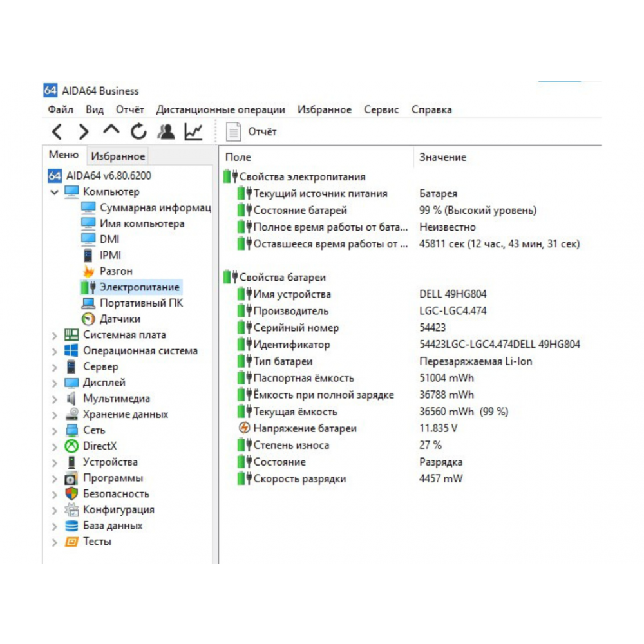Click the Тесты benchmark icon
Viewport: 644px width, 644px height.
click(x=71, y=542)
